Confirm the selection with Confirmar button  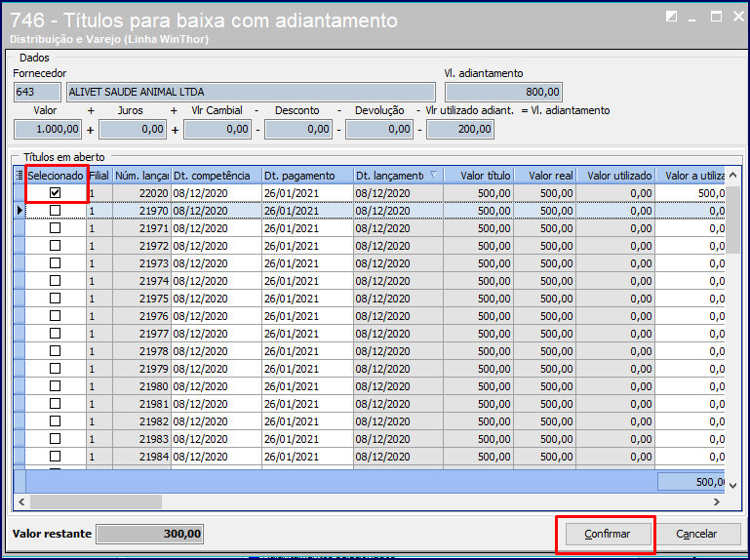pyautogui.click(x=607, y=534)
